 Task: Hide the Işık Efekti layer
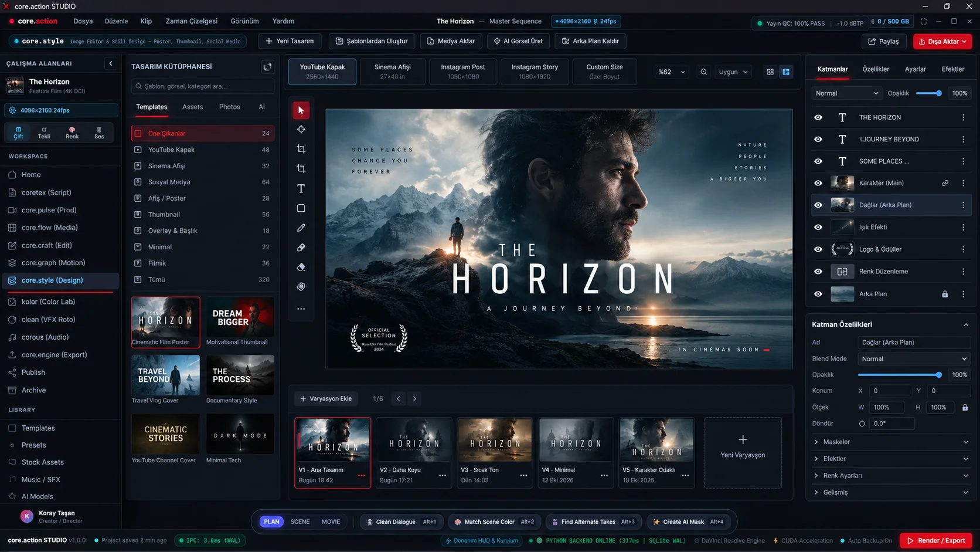818,227
